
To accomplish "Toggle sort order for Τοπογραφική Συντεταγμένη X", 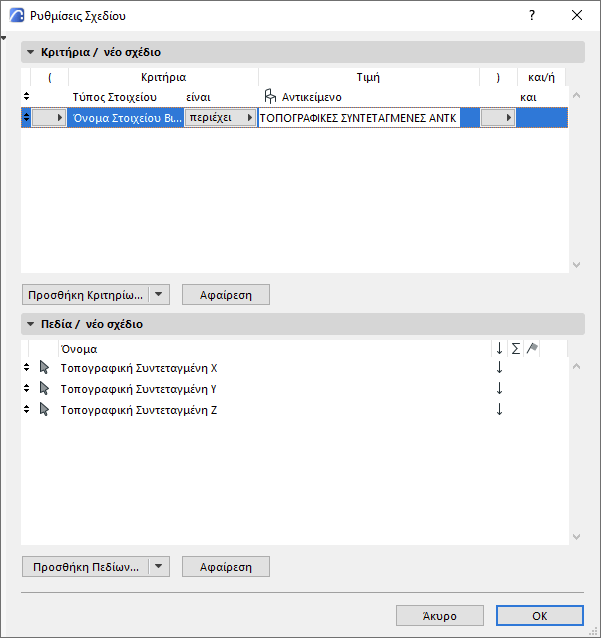I will tap(499, 368).
